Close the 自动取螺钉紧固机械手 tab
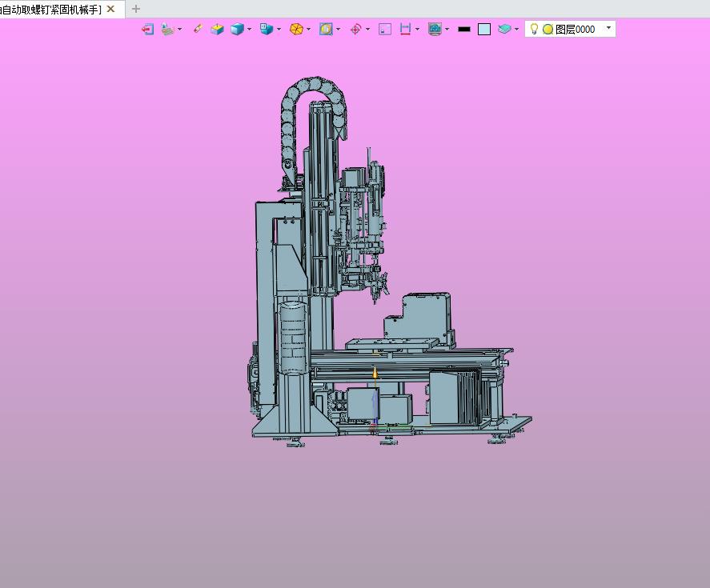This screenshot has width=710, height=588. [x=110, y=9]
